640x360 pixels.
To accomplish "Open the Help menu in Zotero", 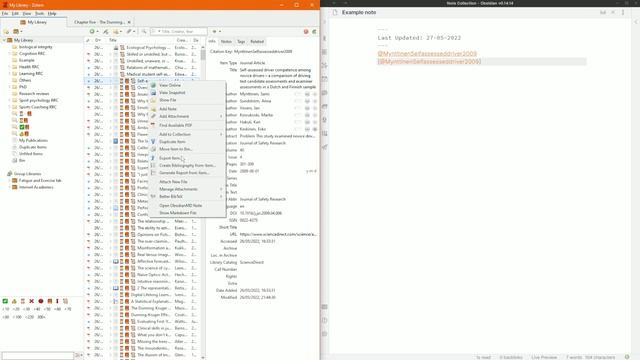I will [x=52, y=13].
